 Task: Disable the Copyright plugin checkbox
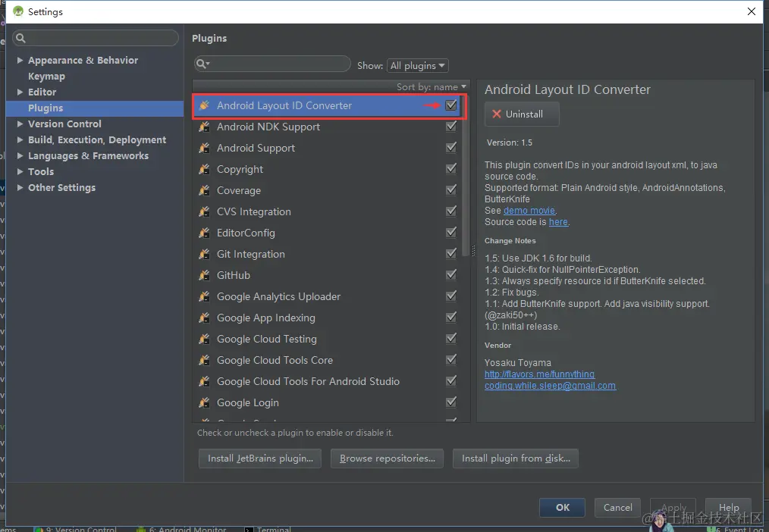pyautogui.click(x=451, y=168)
